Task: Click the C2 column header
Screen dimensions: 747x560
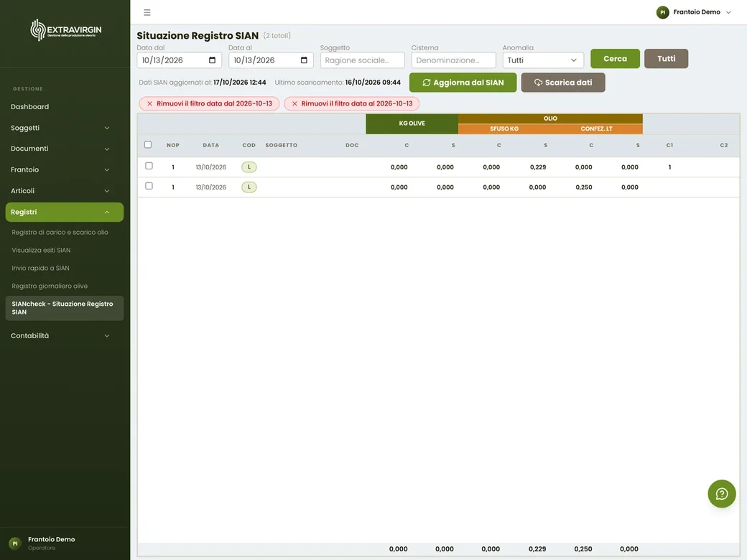Action: click(x=724, y=145)
